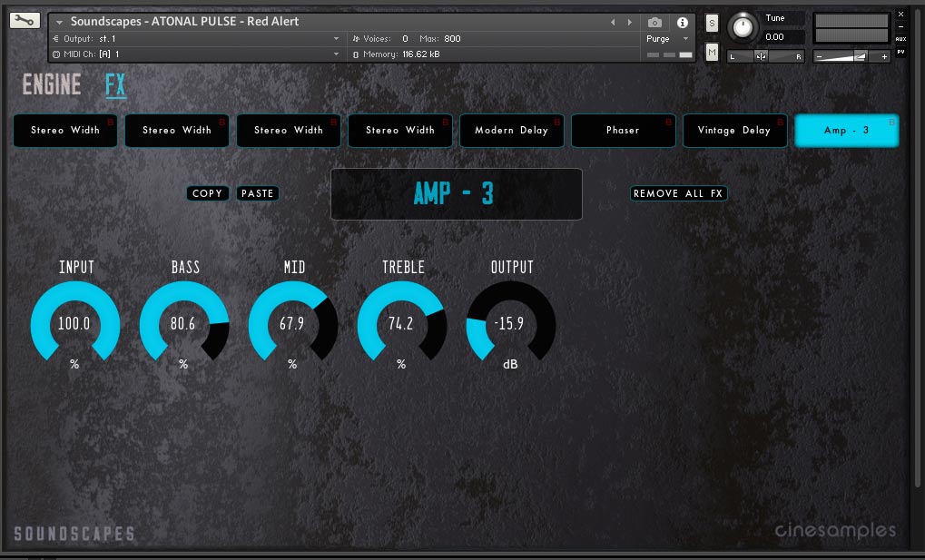Open the MIDI channel dropdown

click(337, 54)
